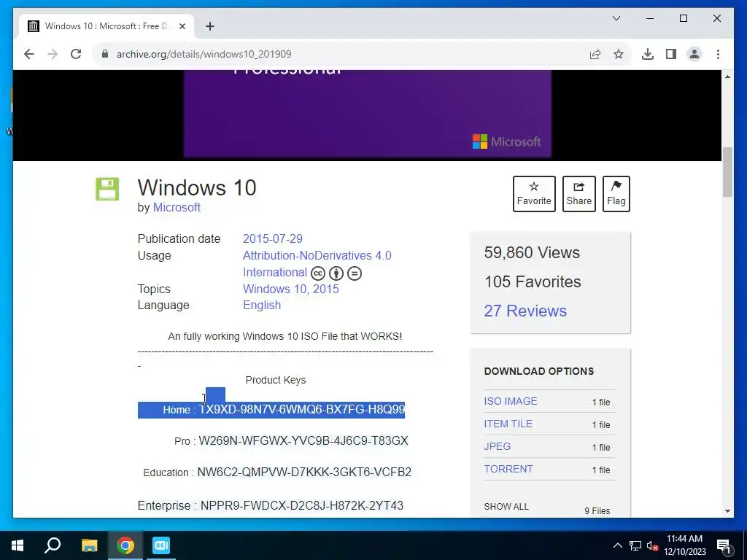Click the 105 Favorites statistic
The height and width of the screenshot is (560, 747).
(532, 282)
